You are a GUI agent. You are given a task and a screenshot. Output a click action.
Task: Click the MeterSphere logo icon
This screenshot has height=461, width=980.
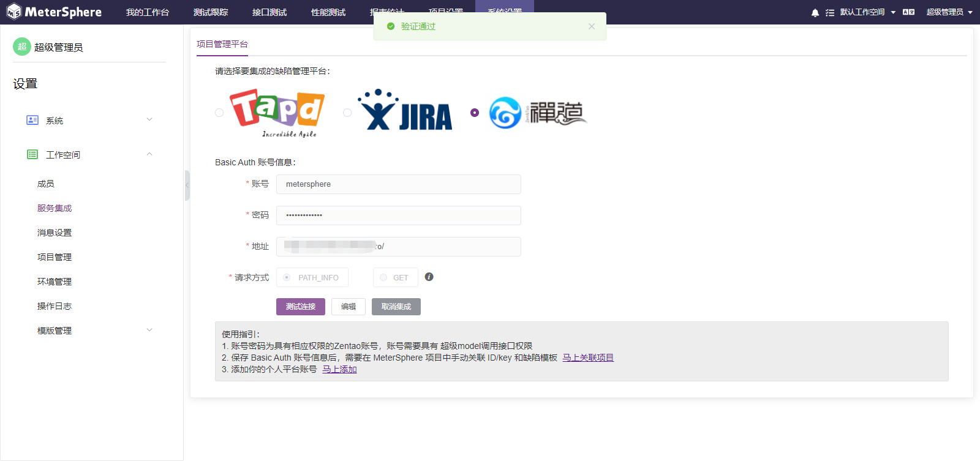click(x=13, y=12)
